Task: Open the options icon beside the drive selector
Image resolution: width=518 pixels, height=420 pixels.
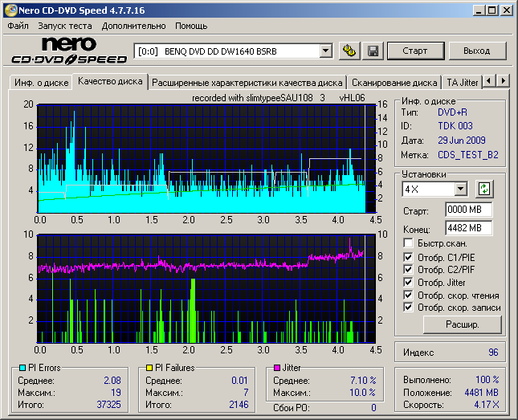Action: click(349, 51)
